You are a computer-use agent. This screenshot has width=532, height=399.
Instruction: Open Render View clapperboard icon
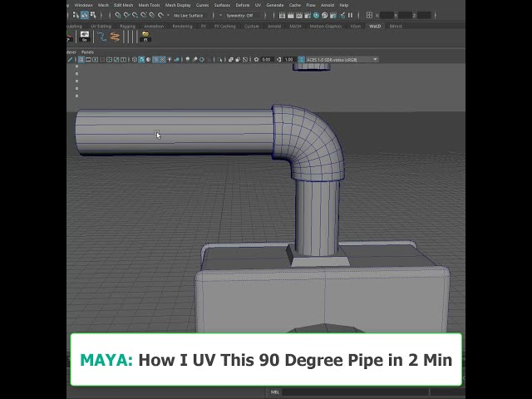coord(282,15)
